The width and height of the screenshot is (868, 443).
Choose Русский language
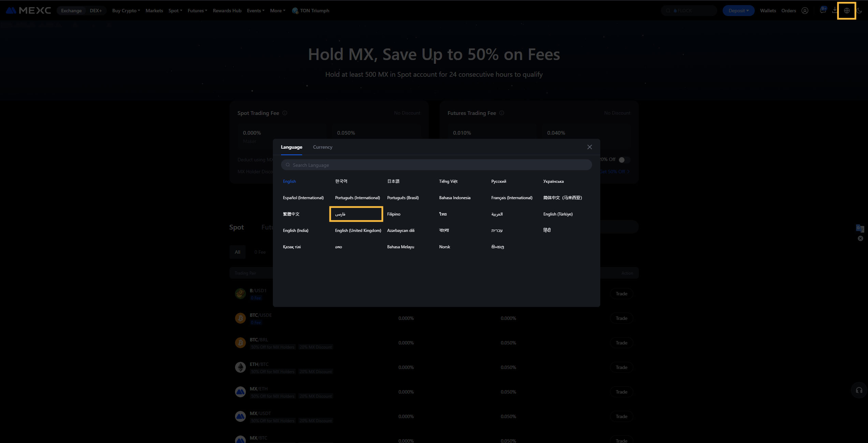click(499, 181)
